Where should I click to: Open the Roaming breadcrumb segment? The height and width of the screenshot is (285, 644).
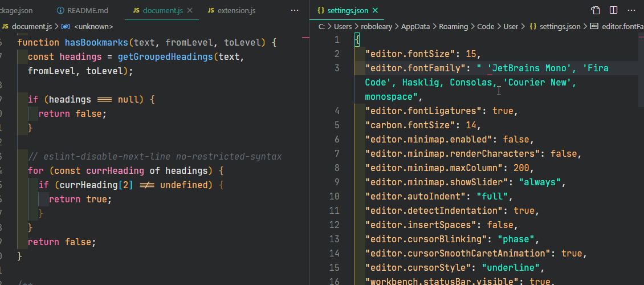tap(454, 26)
